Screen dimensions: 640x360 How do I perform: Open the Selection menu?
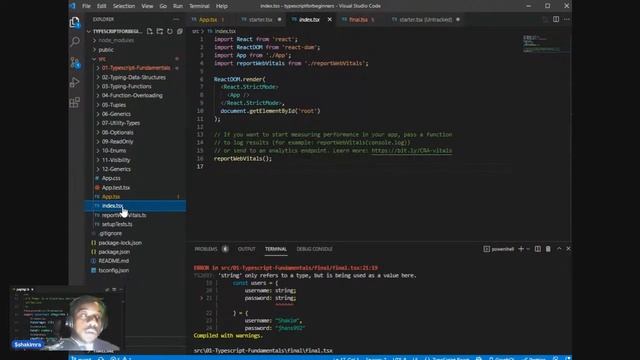coord(124,6)
